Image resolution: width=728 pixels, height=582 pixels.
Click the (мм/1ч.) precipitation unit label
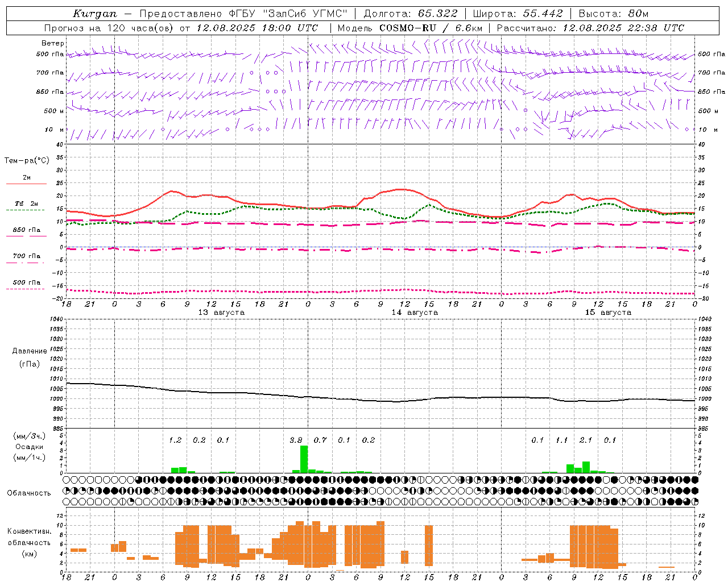[30, 458]
